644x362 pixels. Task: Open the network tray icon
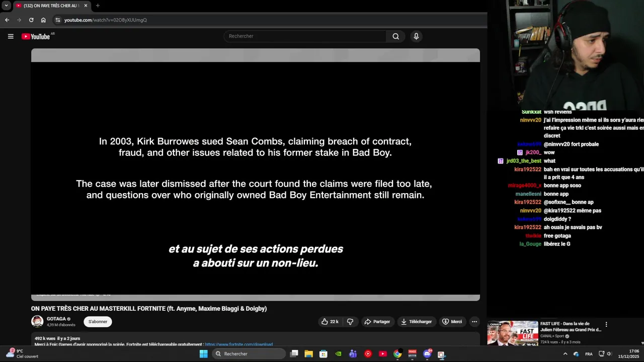click(x=601, y=354)
